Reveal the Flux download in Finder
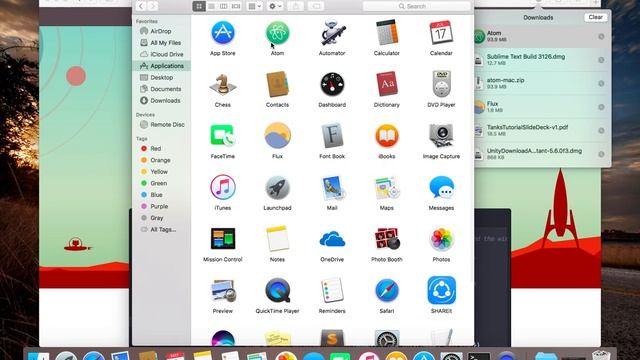Image resolution: width=640 pixels, height=360 pixels. [x=601, y=107]
